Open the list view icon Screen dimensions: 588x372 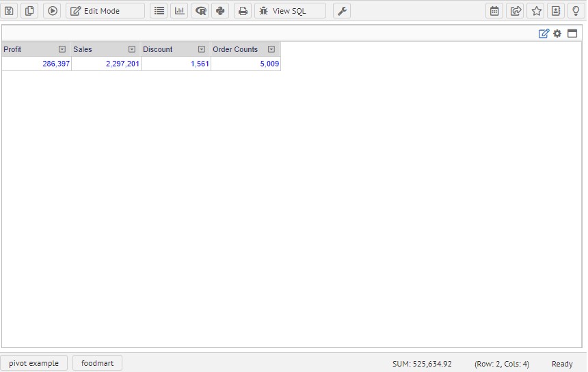159,11
